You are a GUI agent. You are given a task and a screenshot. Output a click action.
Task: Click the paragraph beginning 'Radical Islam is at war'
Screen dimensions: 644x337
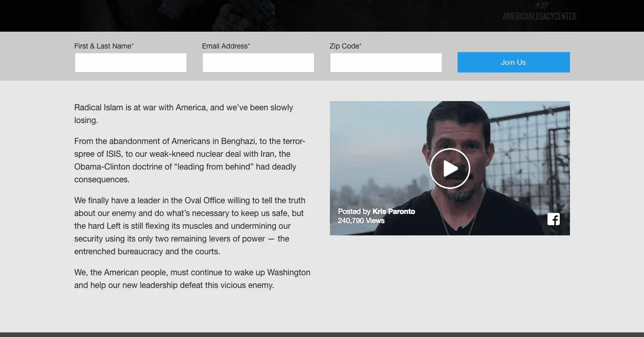point(184,114)
